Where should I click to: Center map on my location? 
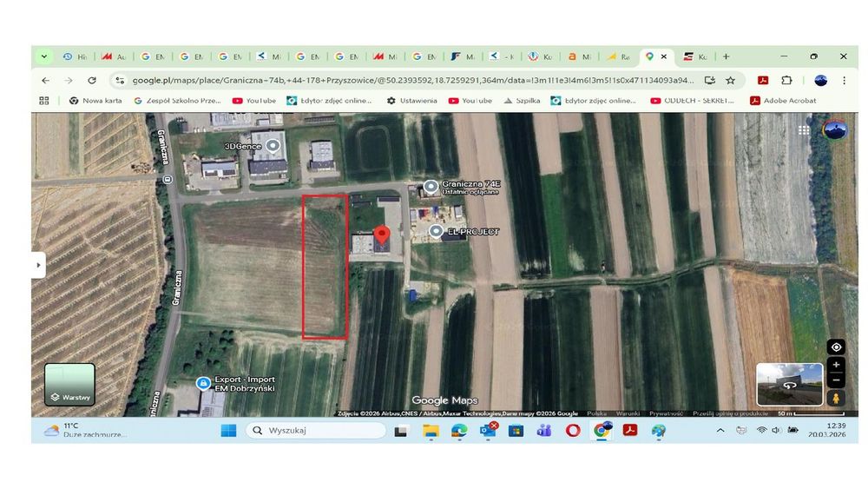point(836,347)
